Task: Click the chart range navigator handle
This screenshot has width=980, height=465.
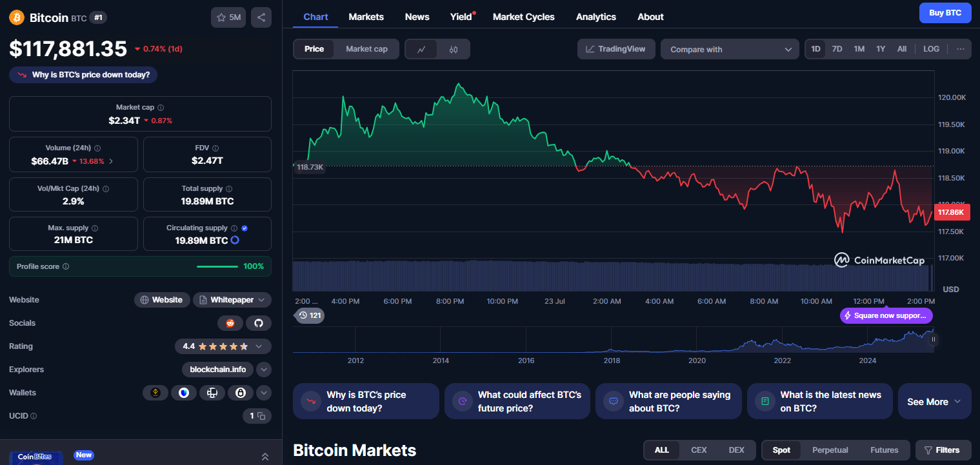Action: [x=933, y=339]
